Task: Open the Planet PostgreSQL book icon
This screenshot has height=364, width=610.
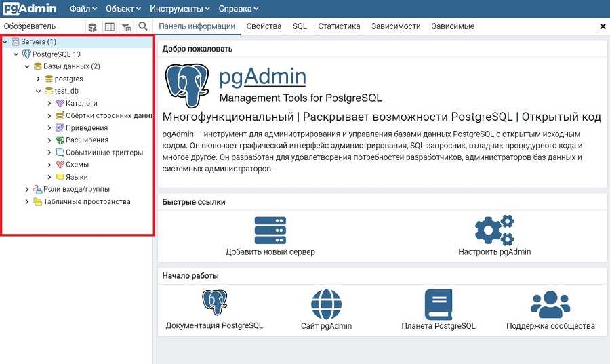Action: [438, 304]
